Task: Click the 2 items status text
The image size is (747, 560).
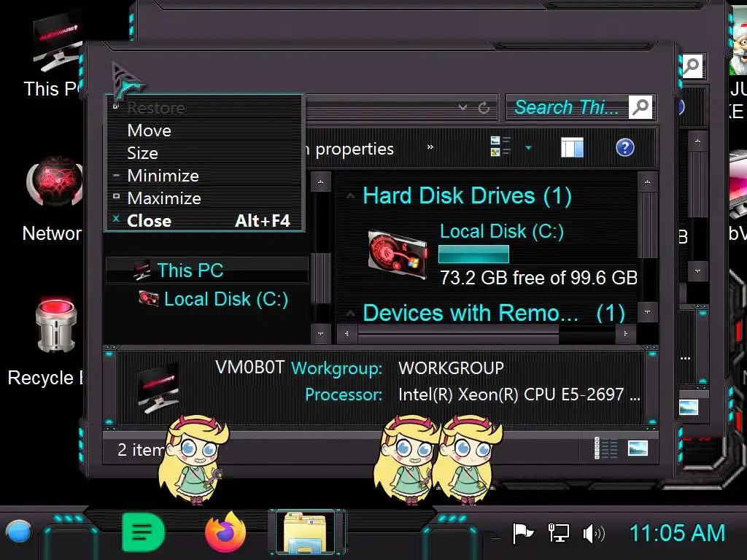Action: tap(141, 449)
